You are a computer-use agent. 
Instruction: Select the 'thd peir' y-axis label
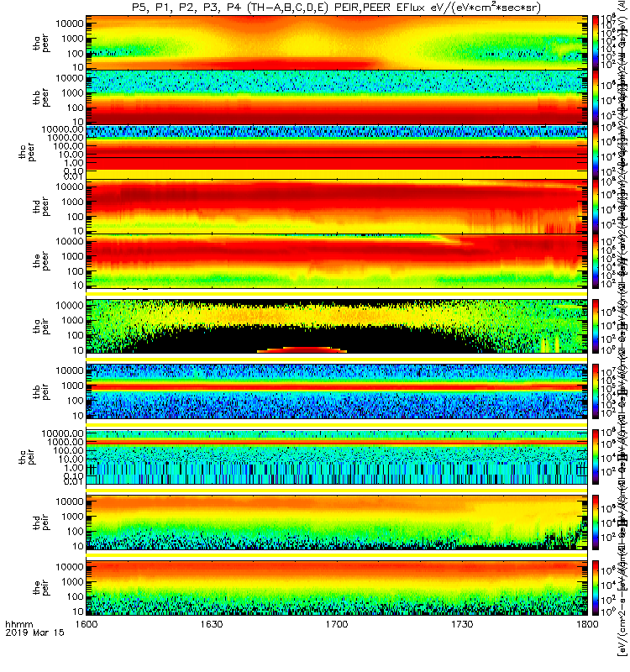[40, 522]
